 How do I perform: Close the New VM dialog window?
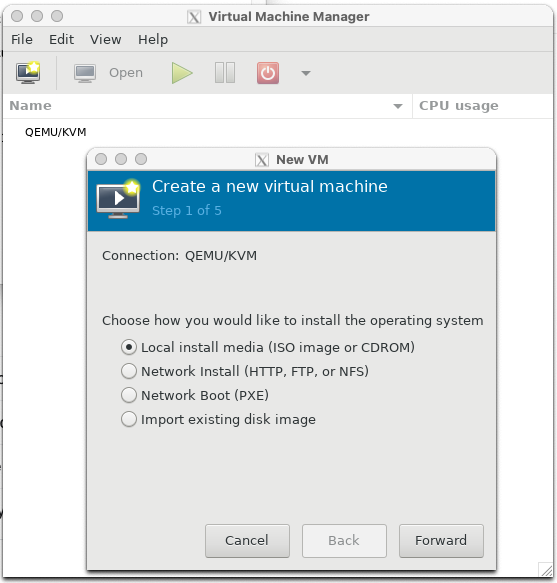[x=101, y=159]
